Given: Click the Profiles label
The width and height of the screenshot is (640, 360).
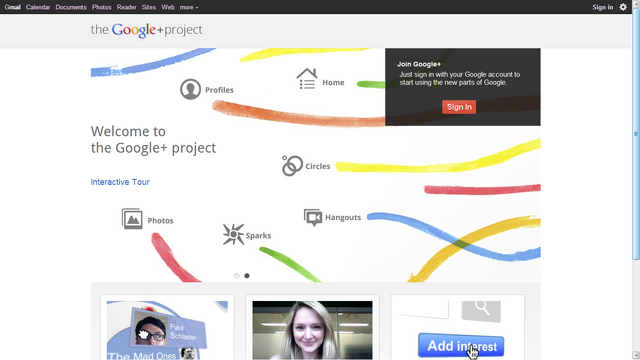Looking at the screenshot, I should click(219, 90).
